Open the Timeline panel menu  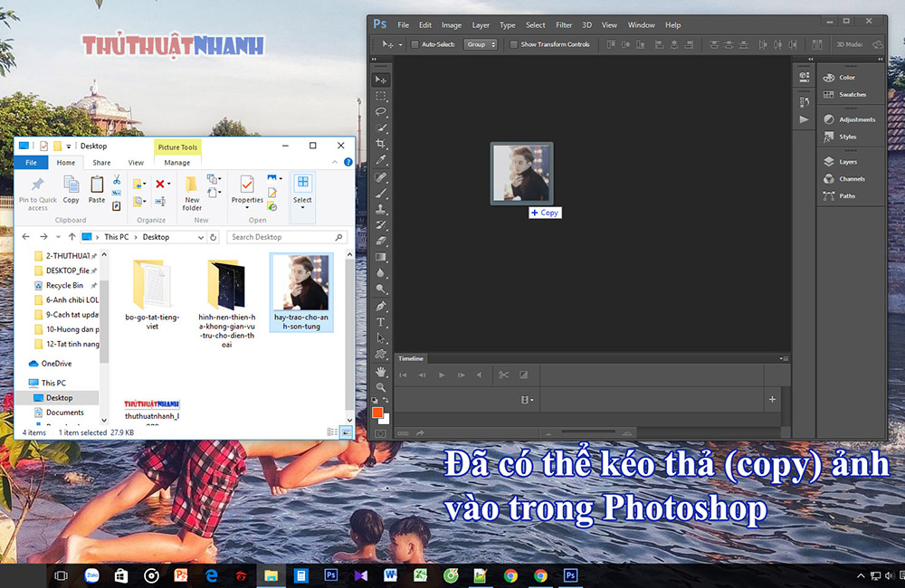coord(784,359)
